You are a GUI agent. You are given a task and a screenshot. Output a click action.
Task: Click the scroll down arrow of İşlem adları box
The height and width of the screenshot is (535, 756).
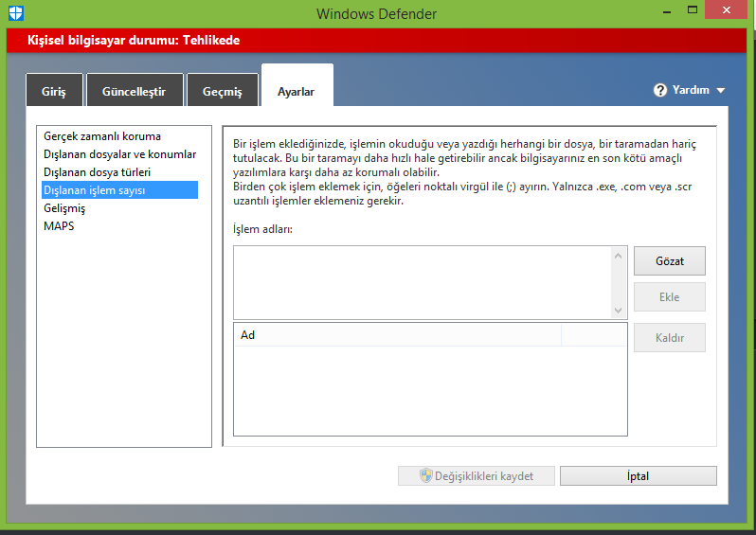click(x=618, y=311)
